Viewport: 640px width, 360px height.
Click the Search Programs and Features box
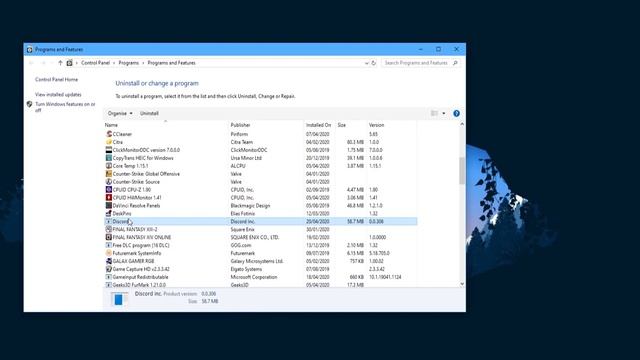coord(421,63)
